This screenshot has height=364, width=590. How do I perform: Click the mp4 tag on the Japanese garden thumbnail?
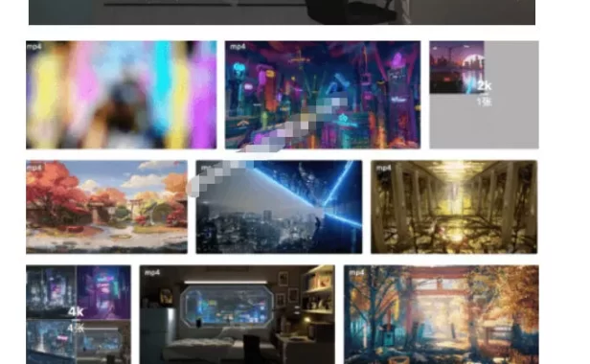click(x=34, y=168)
